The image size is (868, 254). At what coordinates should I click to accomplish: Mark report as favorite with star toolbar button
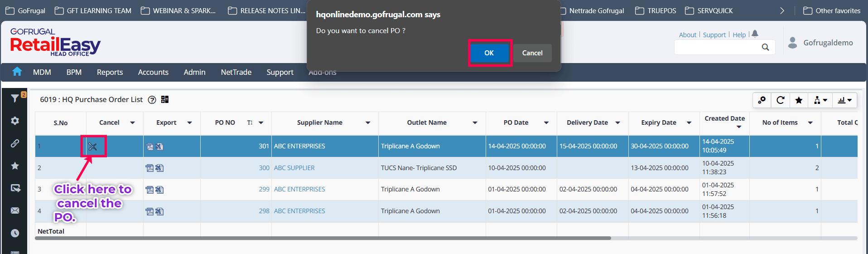coord(799,100)
